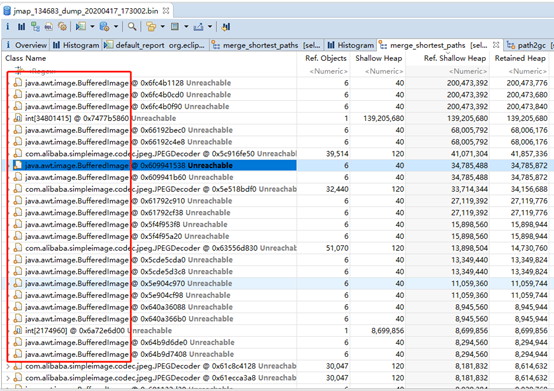Screen dimensions: 554x391
Task: Open the Group Result By dropdown arrow
Action: click(163, 26)
